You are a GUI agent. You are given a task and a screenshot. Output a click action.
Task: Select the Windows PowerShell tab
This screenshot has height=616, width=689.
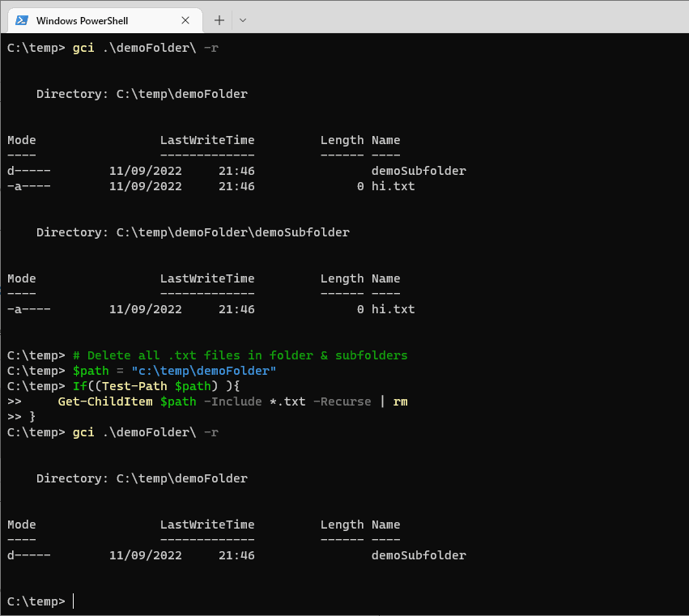(89, 20)
